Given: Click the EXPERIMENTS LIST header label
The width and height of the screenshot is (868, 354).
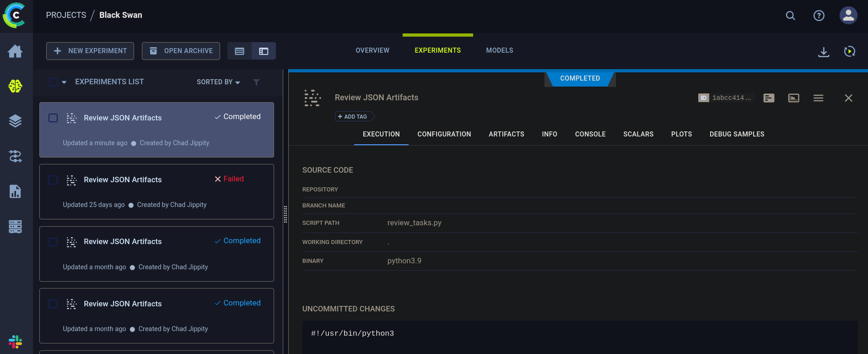Looking at the screenshot, I should pos(109,82).
